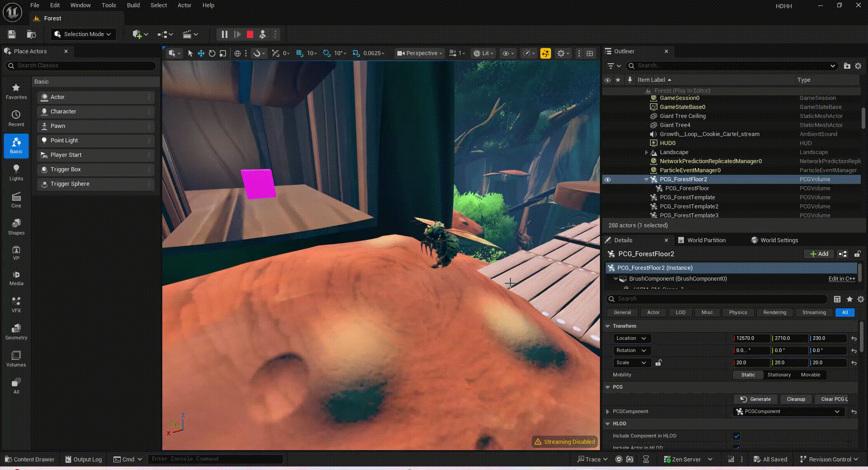Open the Build menu
The width and height of the screenshot is (868, 470).
(x=133, y=5)
